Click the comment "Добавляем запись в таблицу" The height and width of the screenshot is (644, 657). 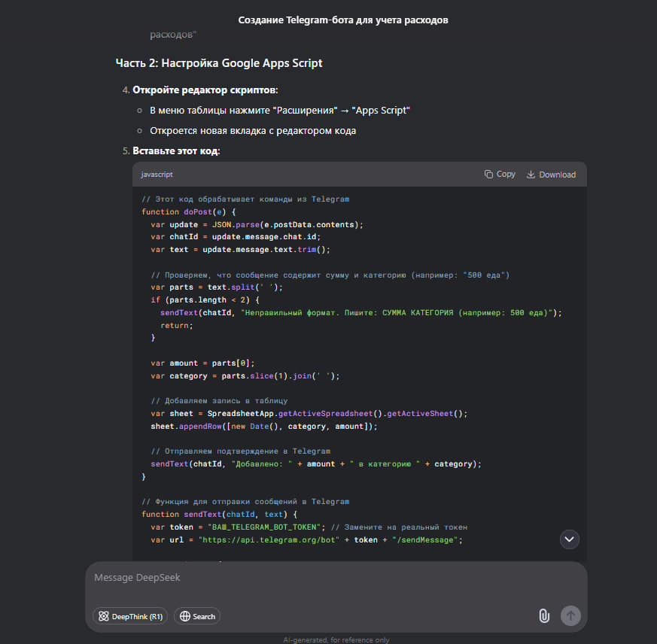(x=219, y=401)
